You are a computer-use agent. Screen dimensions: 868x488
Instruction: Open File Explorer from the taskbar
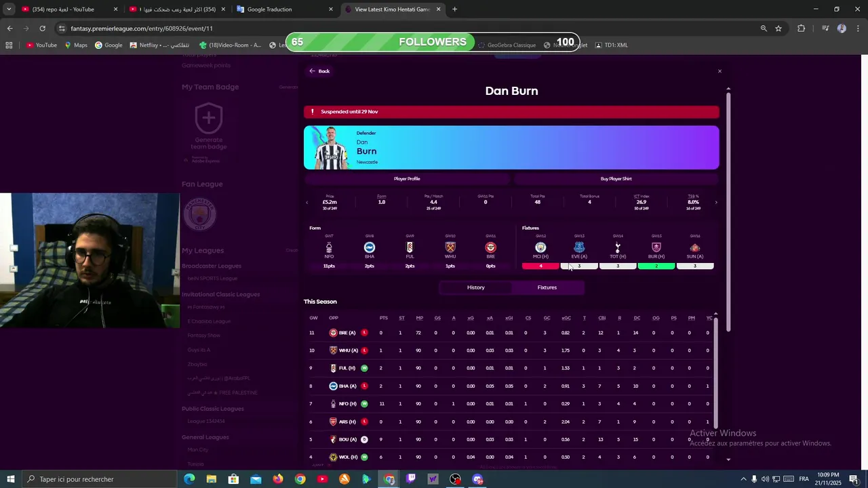[x=212, y=479]
